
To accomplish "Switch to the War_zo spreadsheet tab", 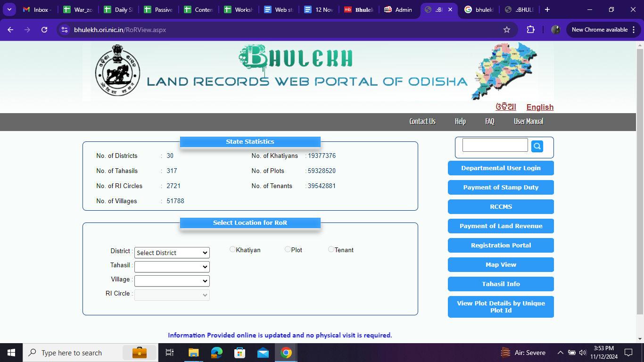I will click(x=78, y=9).
